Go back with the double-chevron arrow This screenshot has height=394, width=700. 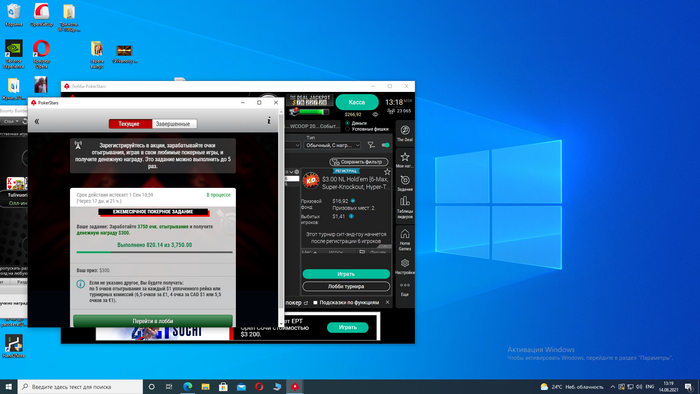[37, 121]
